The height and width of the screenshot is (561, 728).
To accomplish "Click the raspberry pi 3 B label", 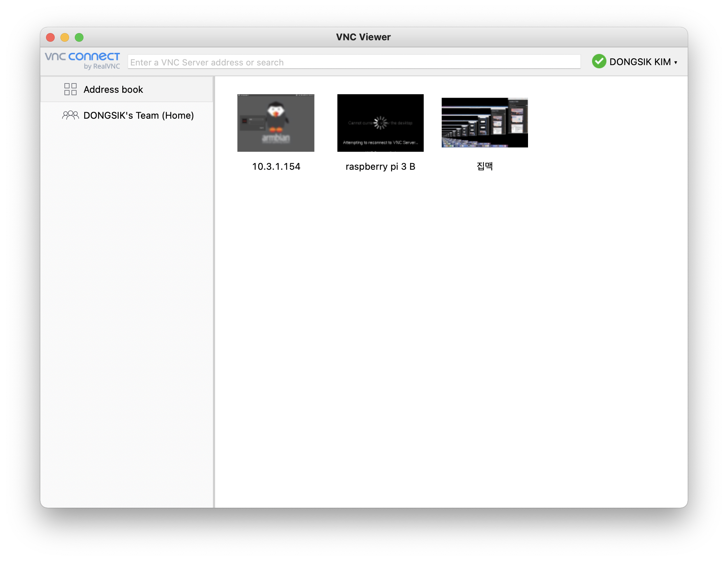I will [380, 167].
